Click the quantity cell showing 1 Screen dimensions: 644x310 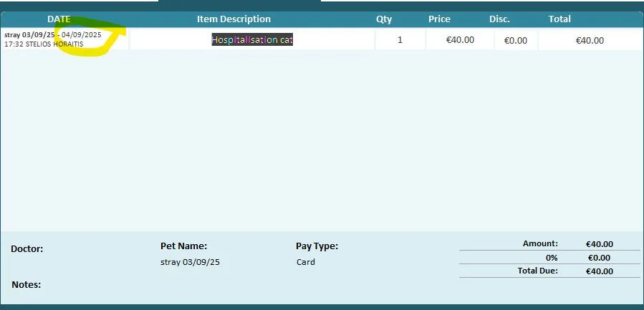400,40
